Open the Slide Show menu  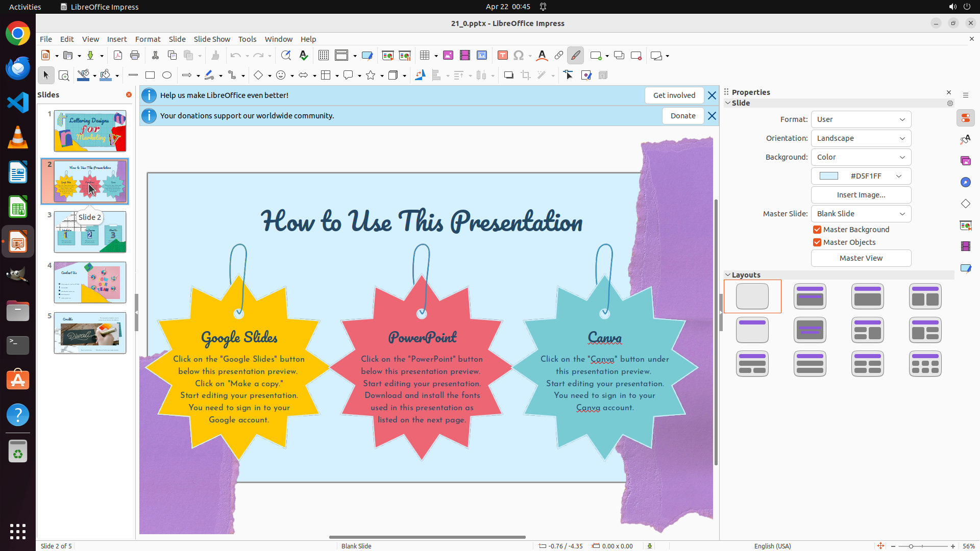coord(212,39)
